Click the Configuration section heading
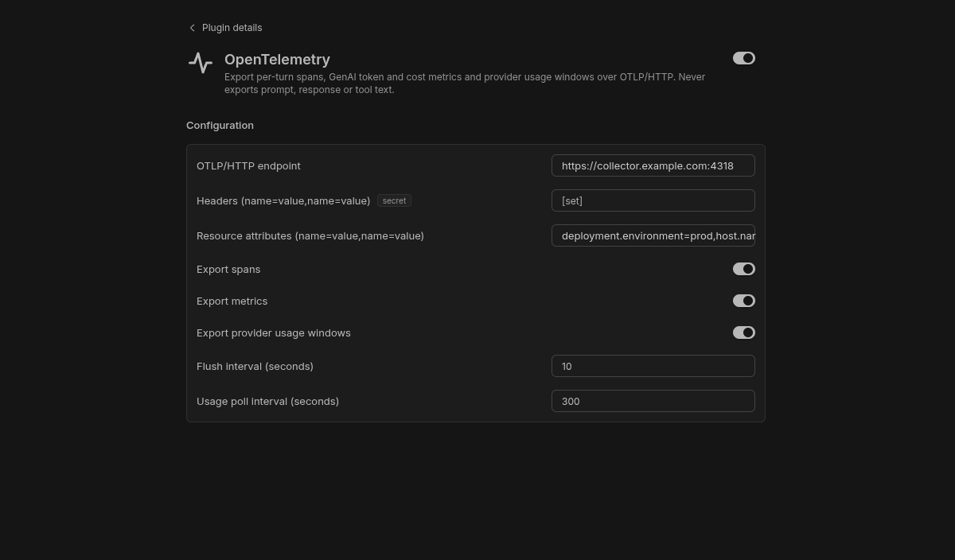The image size is (955, 560). pyautogui.click(x=220, y=125)
